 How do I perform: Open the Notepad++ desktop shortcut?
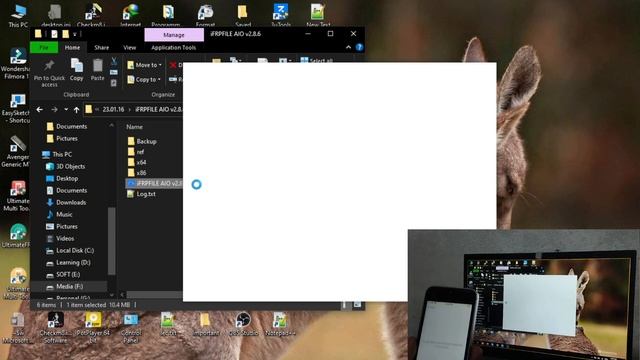(280, 324)
